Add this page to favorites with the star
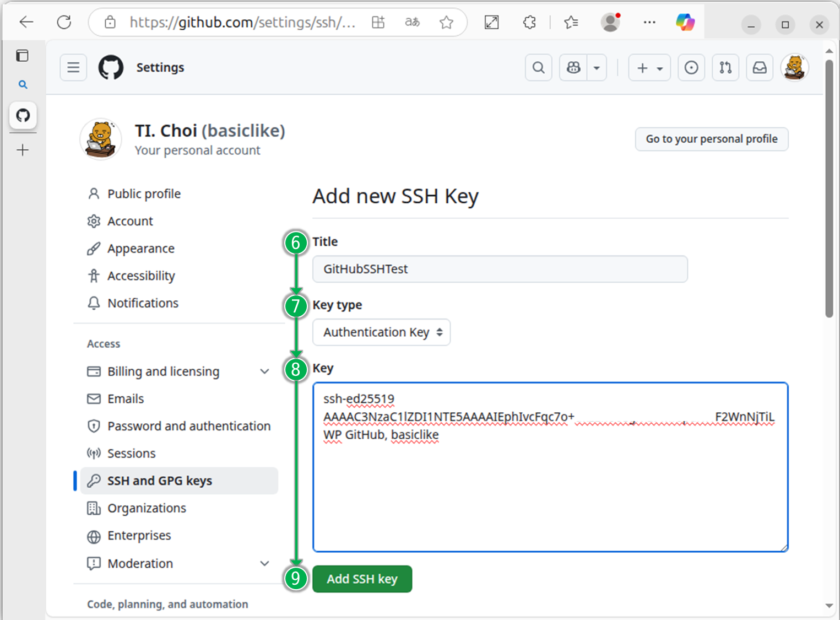This screenshot has width=840, height=620. click(x=447, y=22)
